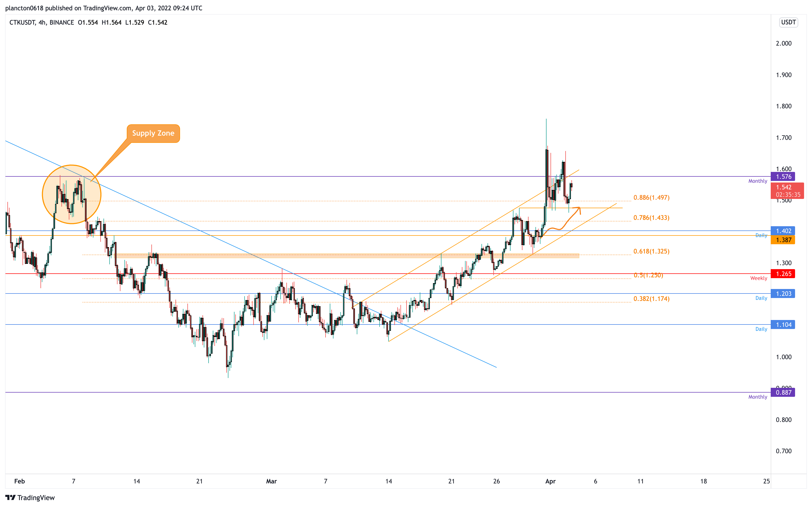The width and height of the screenshot is (812, 507).
Task: Click the 0.618(1.325) Fibonacci level text
Action: click(x=651, y=251)
